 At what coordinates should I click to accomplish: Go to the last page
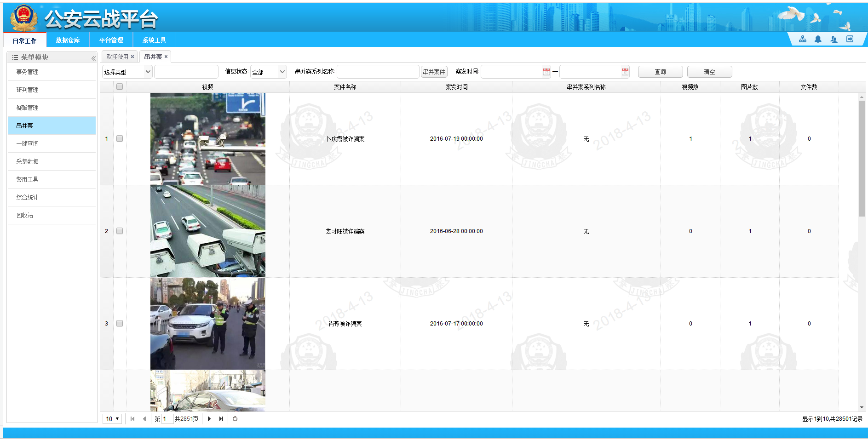[x=221, y=419]
